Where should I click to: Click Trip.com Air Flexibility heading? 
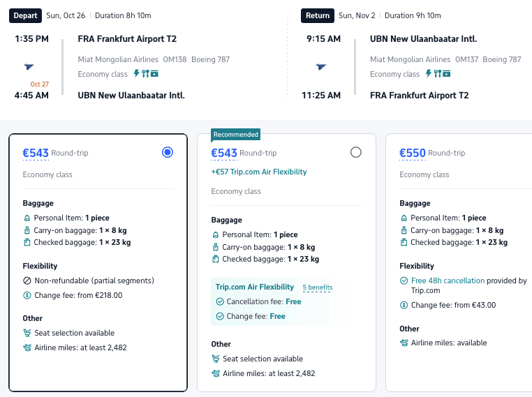click(x=255, y=287)
